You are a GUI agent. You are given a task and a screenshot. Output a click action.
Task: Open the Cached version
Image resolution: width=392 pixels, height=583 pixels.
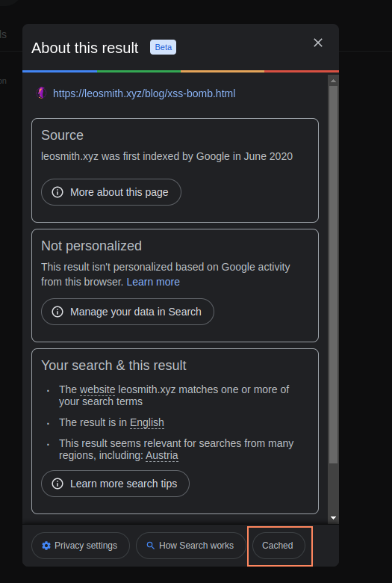click(279, 546)
